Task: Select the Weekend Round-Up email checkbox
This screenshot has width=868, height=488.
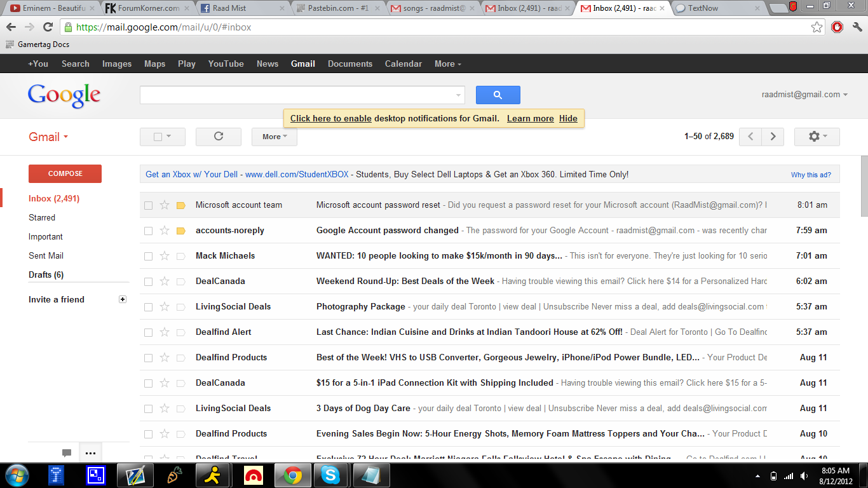Action: tap(148, 281)
